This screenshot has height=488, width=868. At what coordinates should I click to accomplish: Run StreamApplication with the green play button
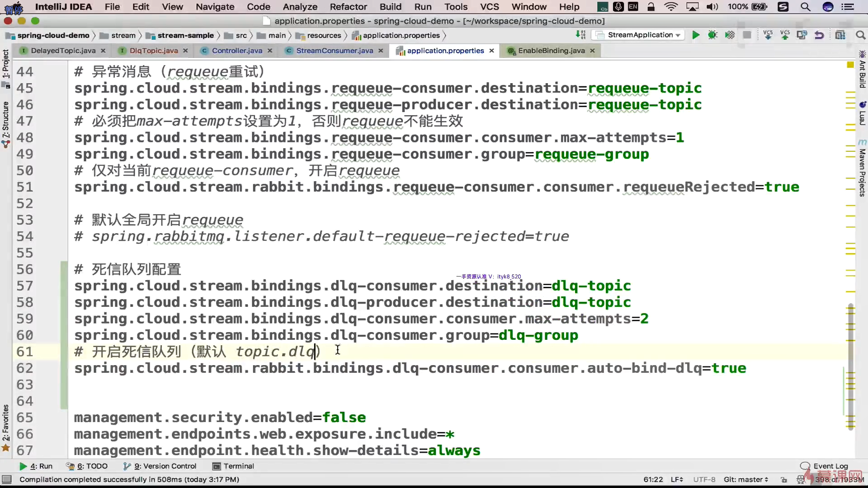tap(696, 35)
